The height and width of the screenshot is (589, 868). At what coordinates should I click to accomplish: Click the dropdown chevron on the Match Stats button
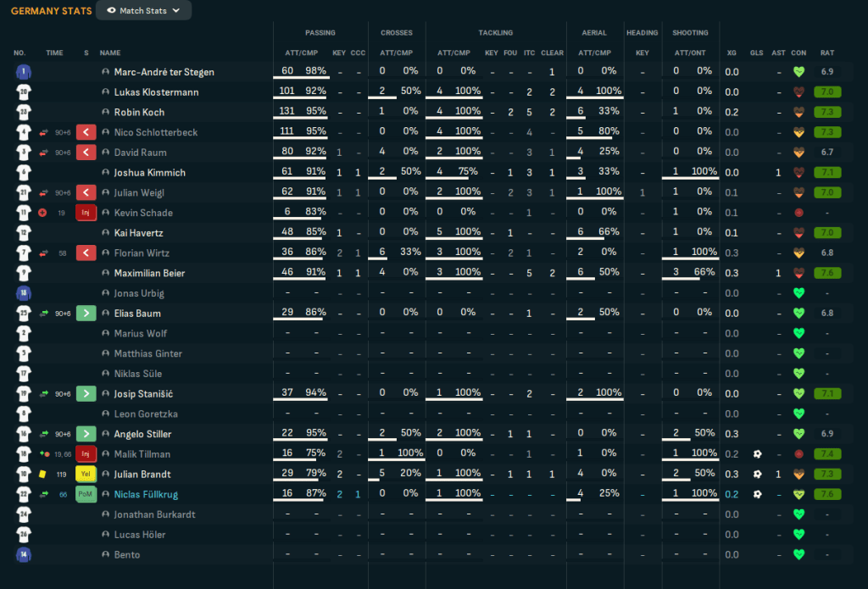pos(176,10)
